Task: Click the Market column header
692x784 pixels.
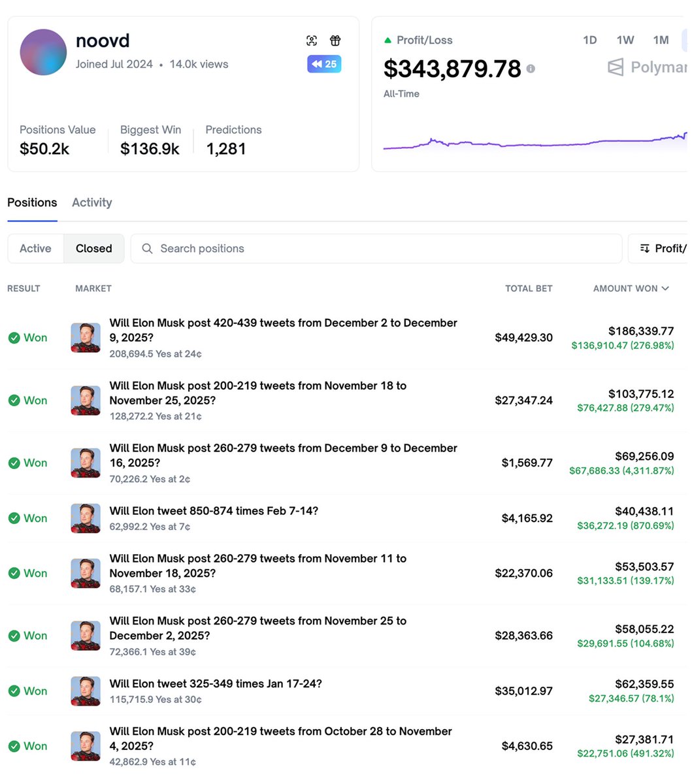Action: coord(93,288)
